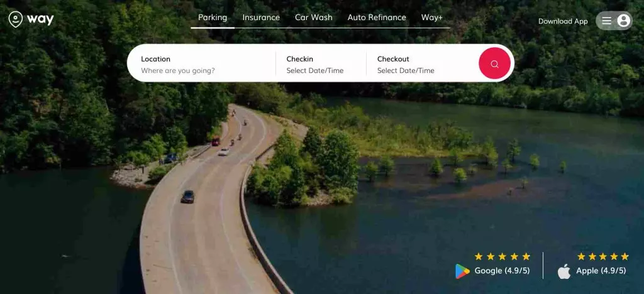Viewport: 644px width, 294px height.
Task: Click the user profile avatar icon
Action: [623, 21]
